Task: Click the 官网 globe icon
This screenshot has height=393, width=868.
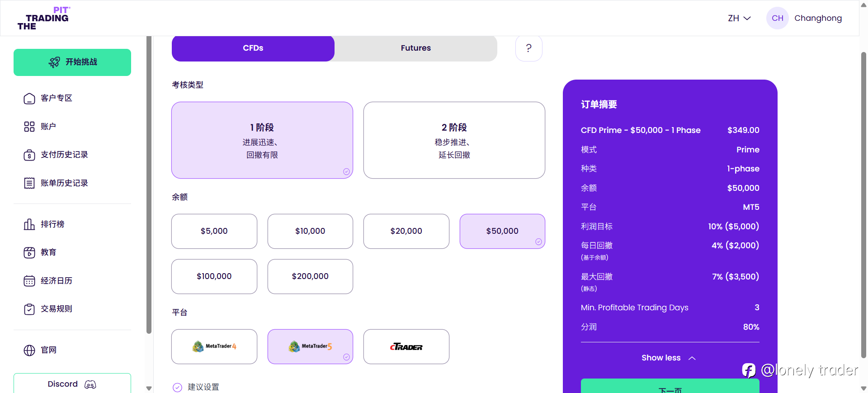Action: click(29, 350)
